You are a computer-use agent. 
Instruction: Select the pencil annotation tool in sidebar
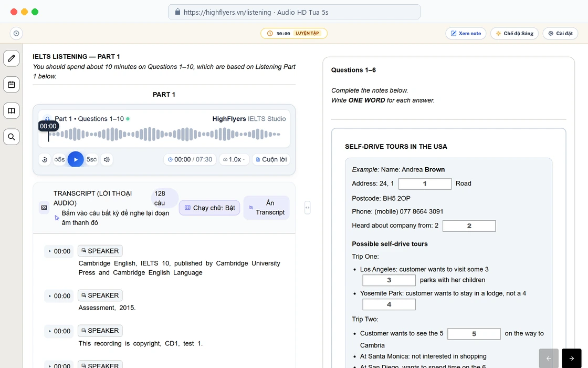click(11, 58)
